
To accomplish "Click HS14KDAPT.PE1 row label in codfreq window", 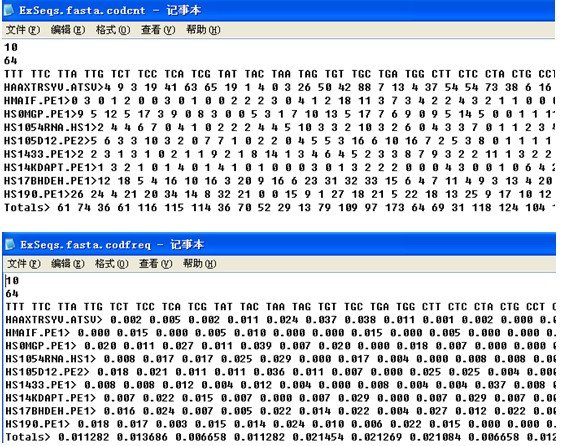I will [51, 398].
